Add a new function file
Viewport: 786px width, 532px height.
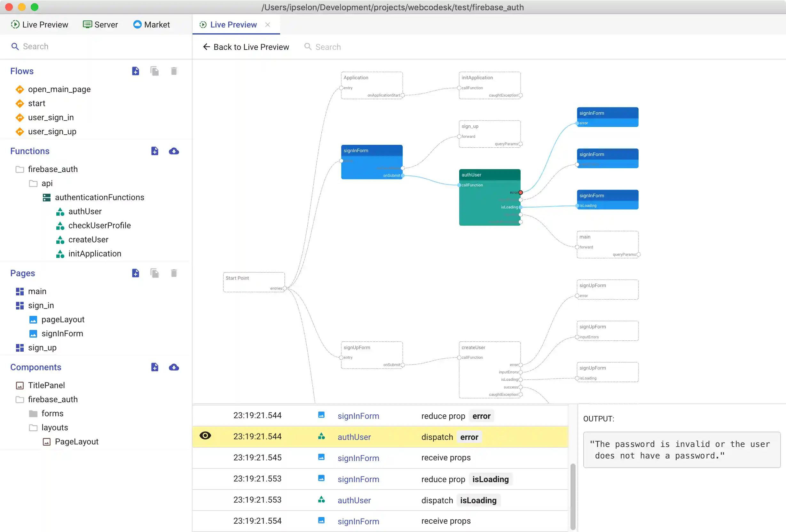pyautogui.click(x=154, y=151)
